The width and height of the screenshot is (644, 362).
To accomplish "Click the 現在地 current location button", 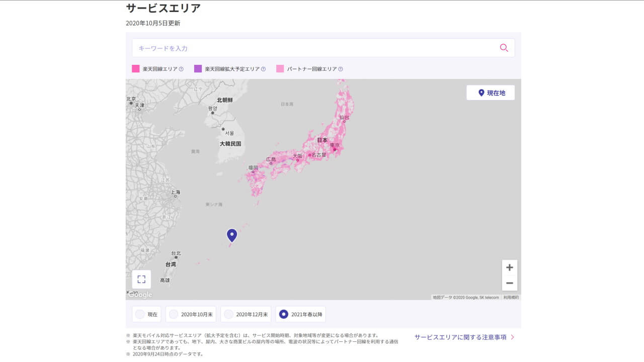I will (x=491, y=93).
